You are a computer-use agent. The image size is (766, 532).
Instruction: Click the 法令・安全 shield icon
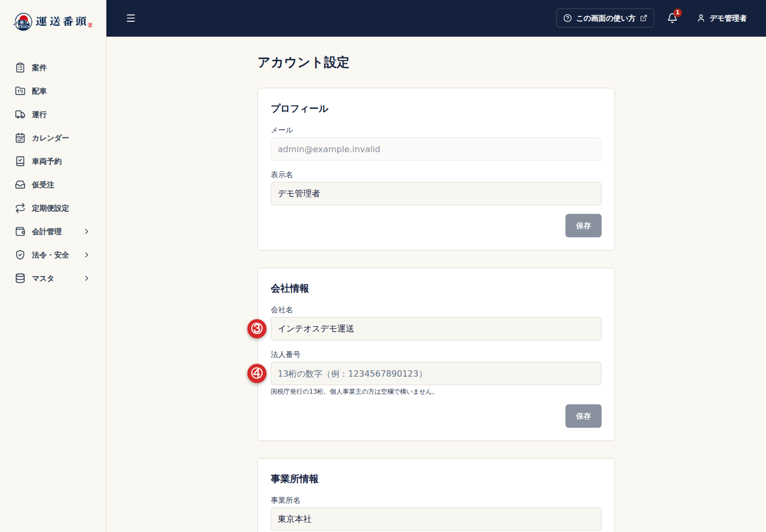pos(20,255)
